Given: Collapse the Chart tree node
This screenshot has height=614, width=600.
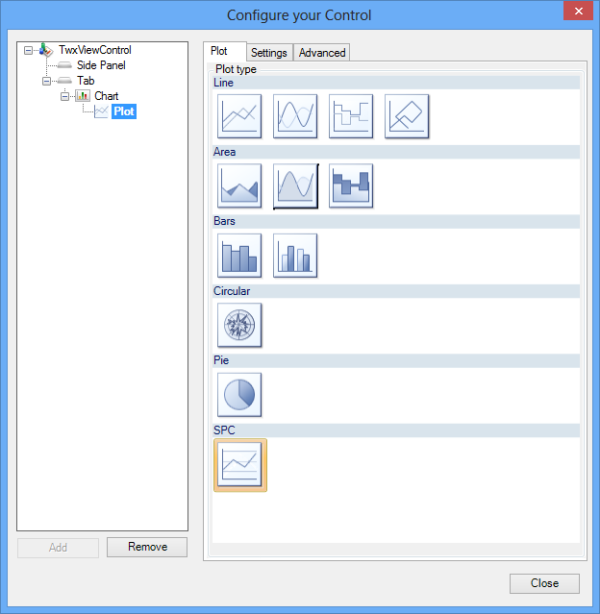Looking at the screenshot, I should [x=65, y=96].
